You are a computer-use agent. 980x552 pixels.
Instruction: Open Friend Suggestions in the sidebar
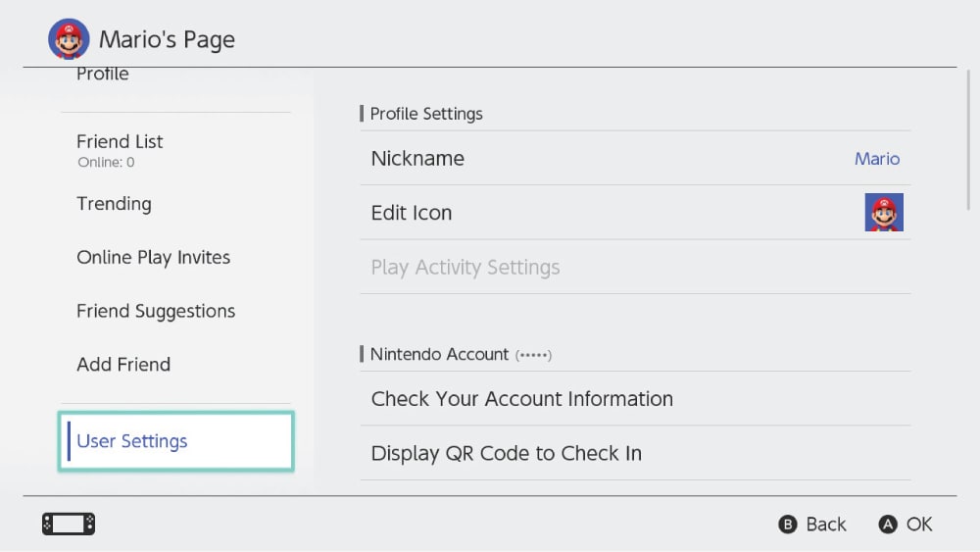[156, 312]
